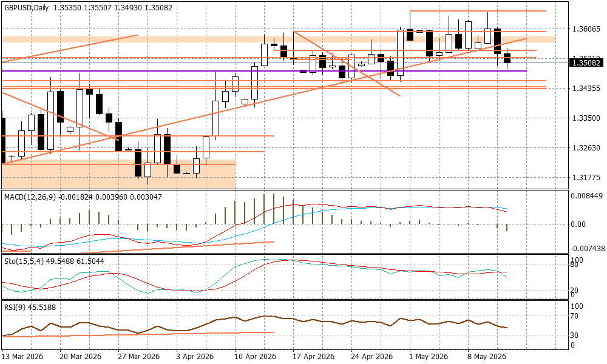The width and height of the screenshot is (607, 364).
Task: Click the MACD 0.00 level label
Action: pyautogui.click(x=578, y=224)
